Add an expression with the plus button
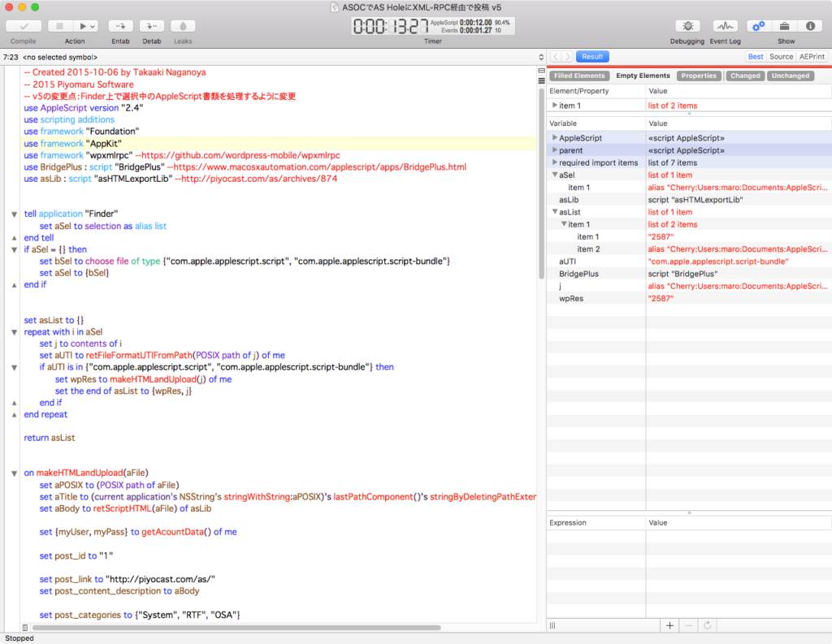832x644 pixels. tap(669, 625)
